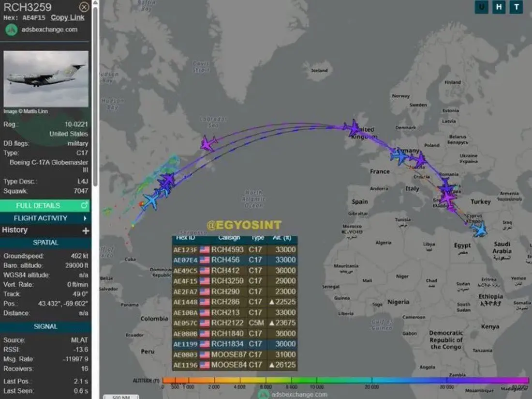Screen dimensions: 532x399
Task: Click the altitude color legend bar
Action: click(x=345, y=381)
